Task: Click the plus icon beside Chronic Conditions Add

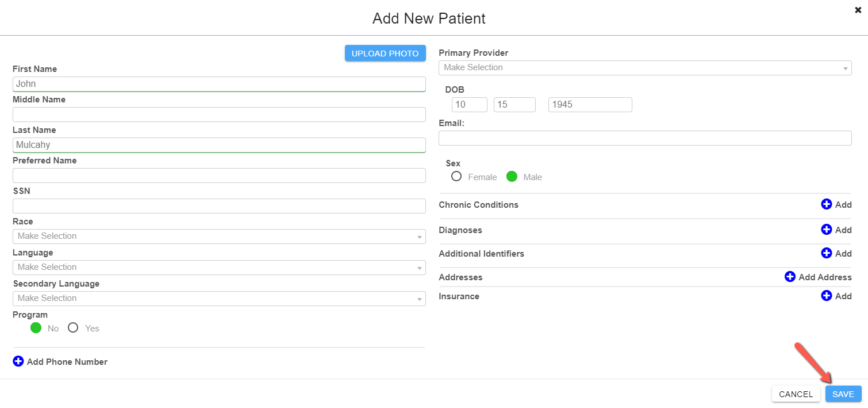Action: coord(827,204)
